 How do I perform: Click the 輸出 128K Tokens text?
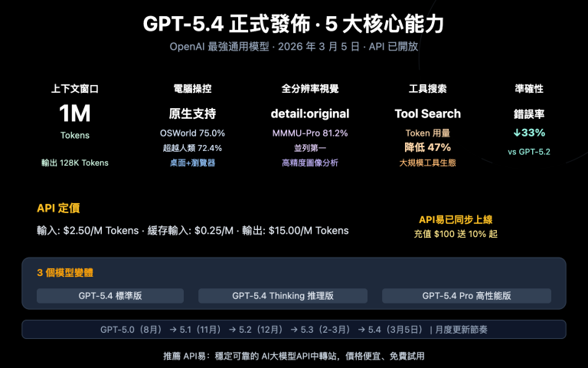tap(75, 163)
